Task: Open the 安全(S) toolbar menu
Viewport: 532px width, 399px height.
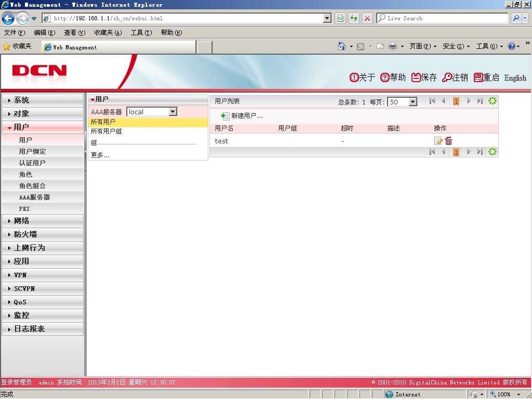Action: tap(456, 46)
